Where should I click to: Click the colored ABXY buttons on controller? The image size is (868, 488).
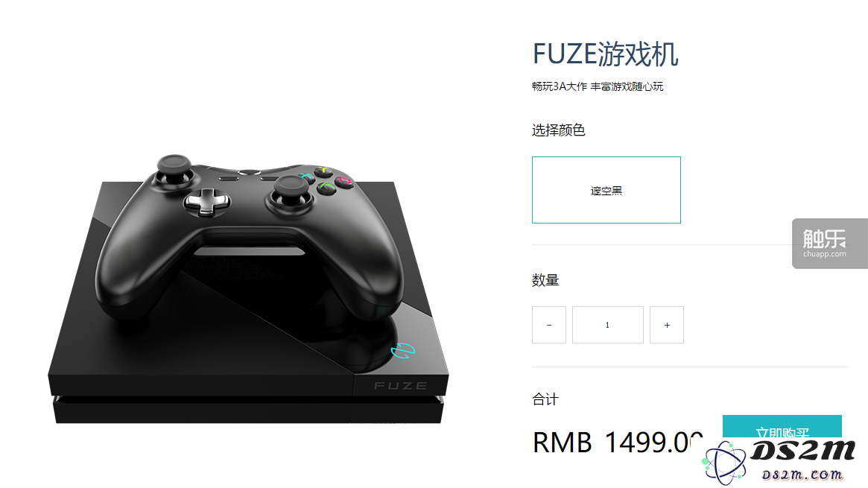point(326,178)
